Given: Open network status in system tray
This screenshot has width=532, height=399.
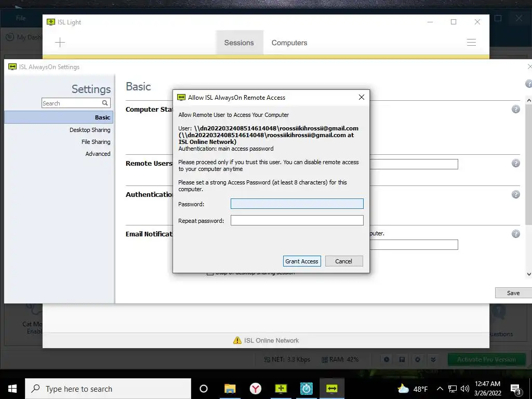Looking at the screenshot, I should coord(453,389).
